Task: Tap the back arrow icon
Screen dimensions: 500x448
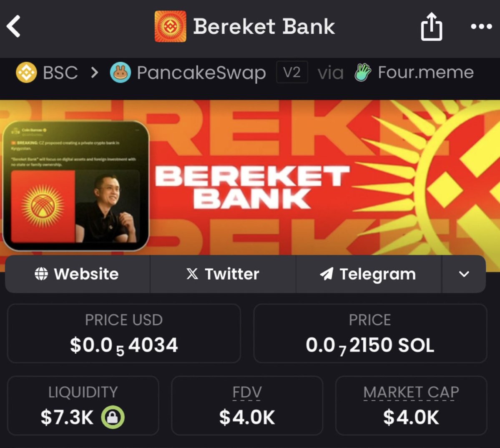Action: (x=13, y=26)
